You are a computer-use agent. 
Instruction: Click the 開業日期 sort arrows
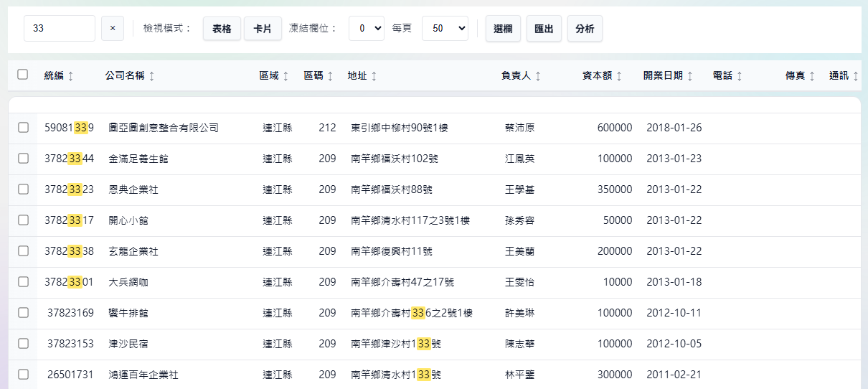(x=689, y=76)
